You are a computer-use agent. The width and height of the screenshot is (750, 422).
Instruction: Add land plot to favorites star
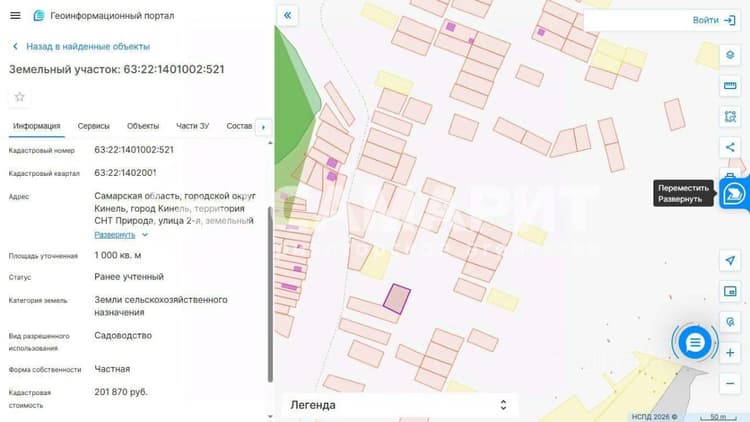click(x=20, y=97)
